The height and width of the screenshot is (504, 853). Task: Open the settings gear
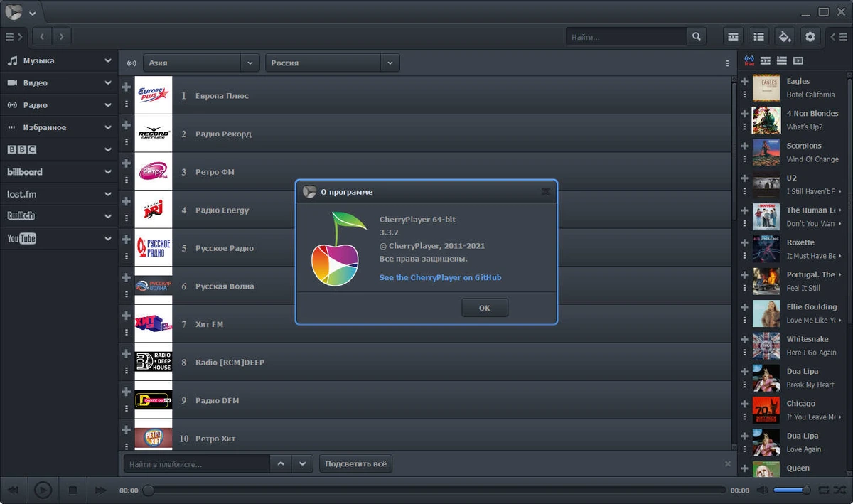(x=810, y=36)
